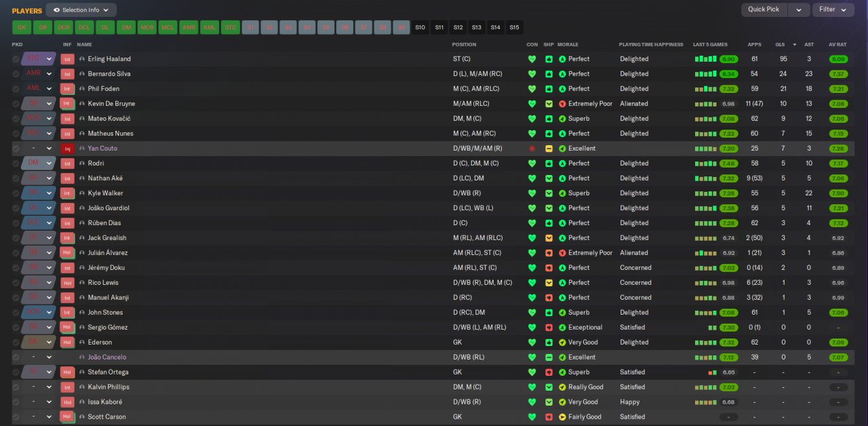Click Rúben Dias's Perfect morale icon
868x426 pixels.
click(562, 223)
